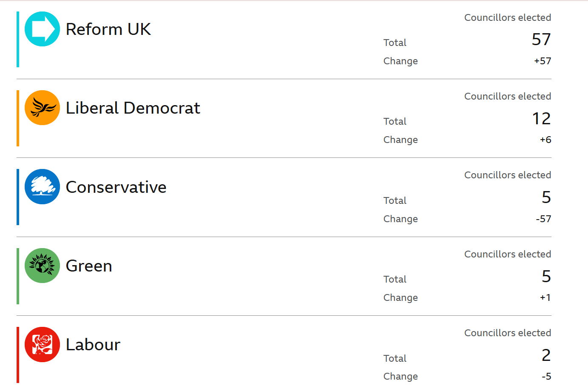Select the Green party name

[89, 266]
